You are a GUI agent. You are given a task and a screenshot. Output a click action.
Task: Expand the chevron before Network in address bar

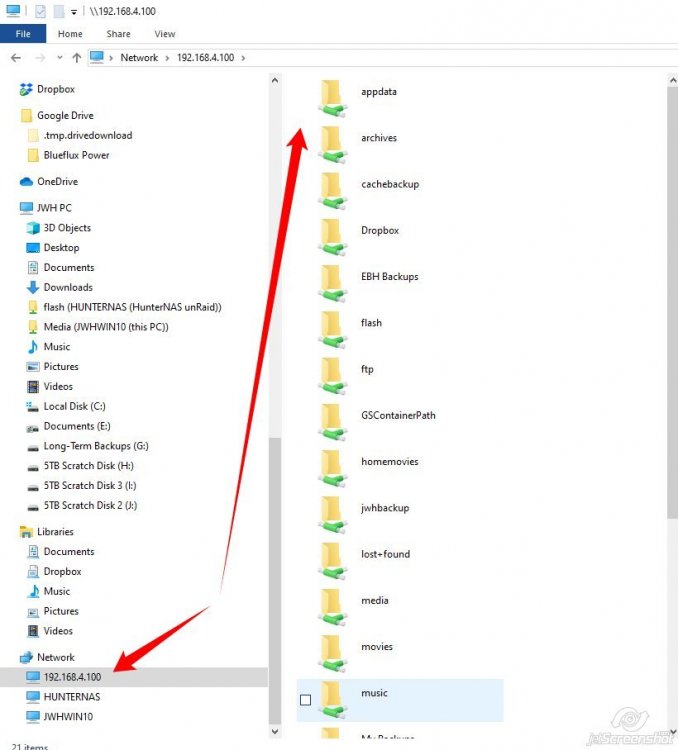[111, 58]
